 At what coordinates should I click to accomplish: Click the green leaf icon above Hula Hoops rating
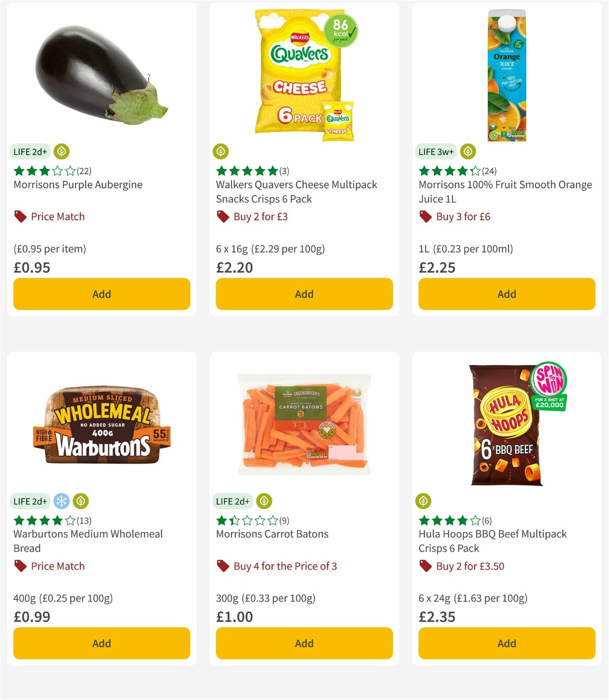(x=423, y=501)
